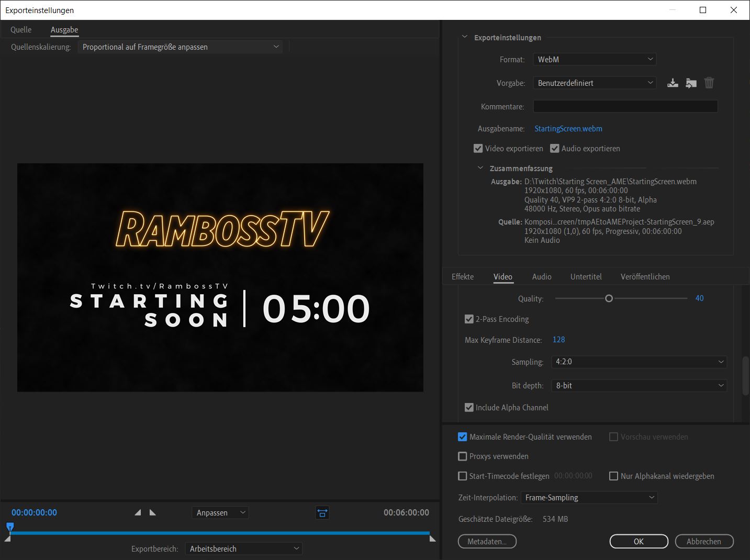The width and height of the screenshot is (750, 560).
Task: Open the Zeit-Interpolation Frame-Sampling dropdown
Action: click(x=589, y=497)
